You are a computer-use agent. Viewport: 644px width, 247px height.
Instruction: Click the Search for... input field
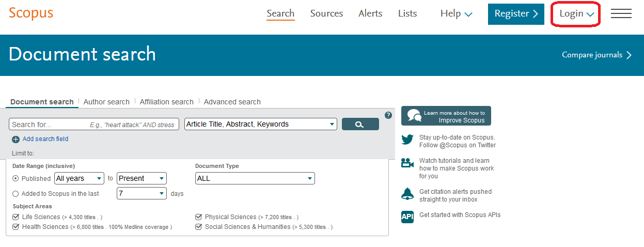(x=94, y=124)
